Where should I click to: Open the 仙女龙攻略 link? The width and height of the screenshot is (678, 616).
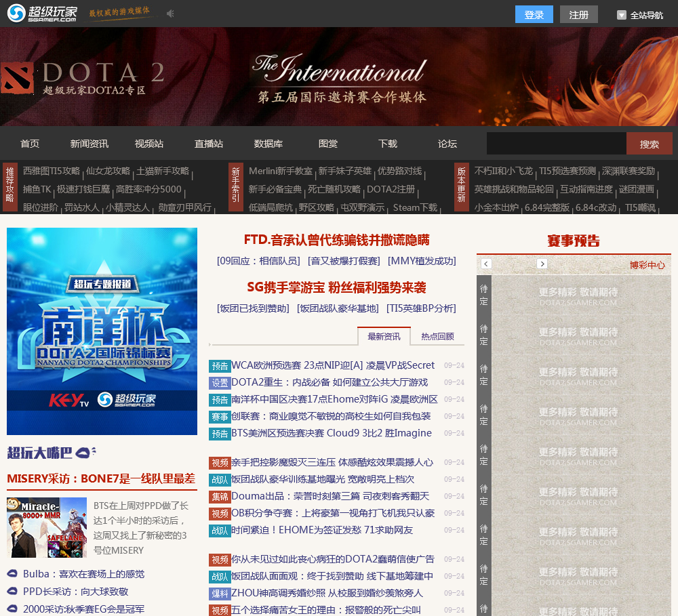click(x=108, y=171)
